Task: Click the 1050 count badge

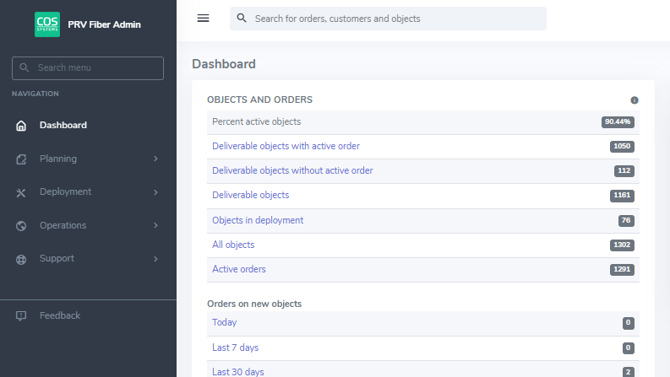Action: 622,146
